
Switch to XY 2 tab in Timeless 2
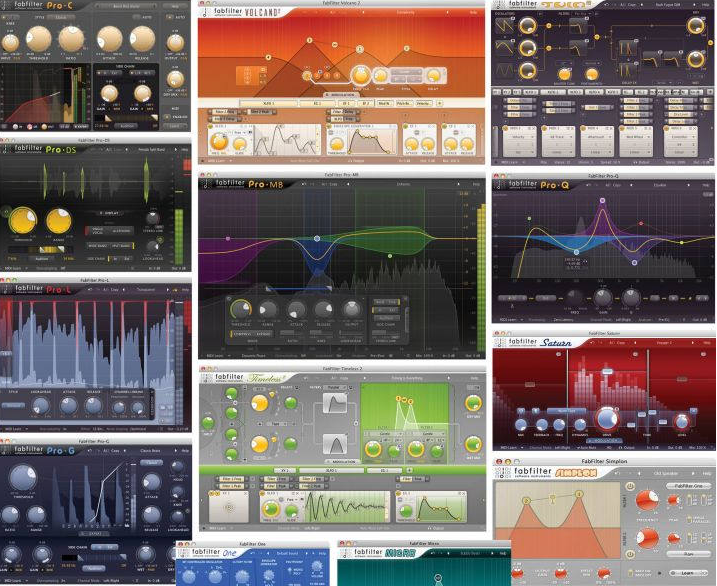(285, 470)
